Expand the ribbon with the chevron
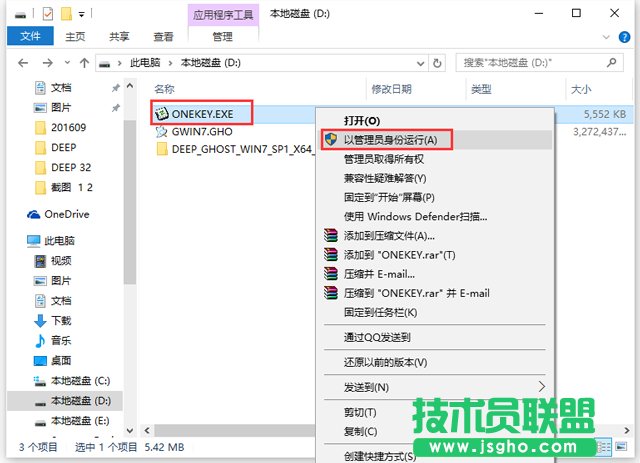The height and width of the screenshot is (463, 640). coord(608,37)
